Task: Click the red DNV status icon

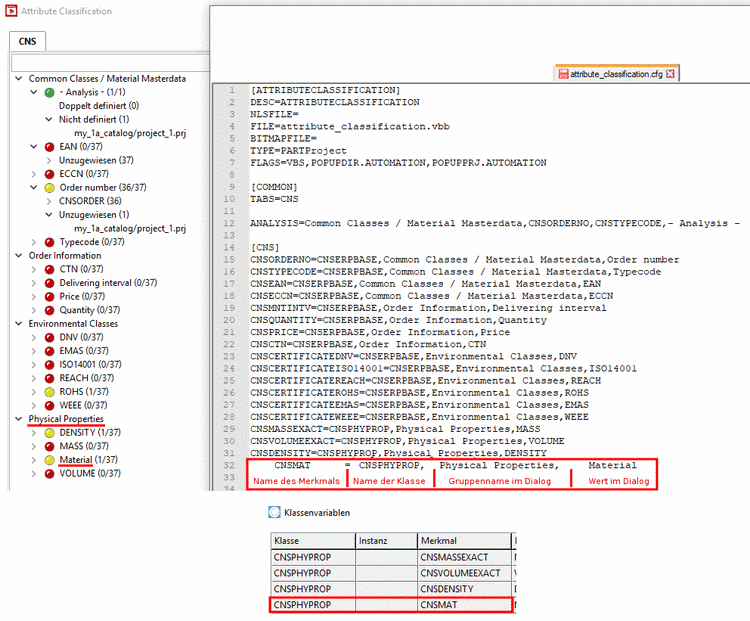Action: (49, 338)
